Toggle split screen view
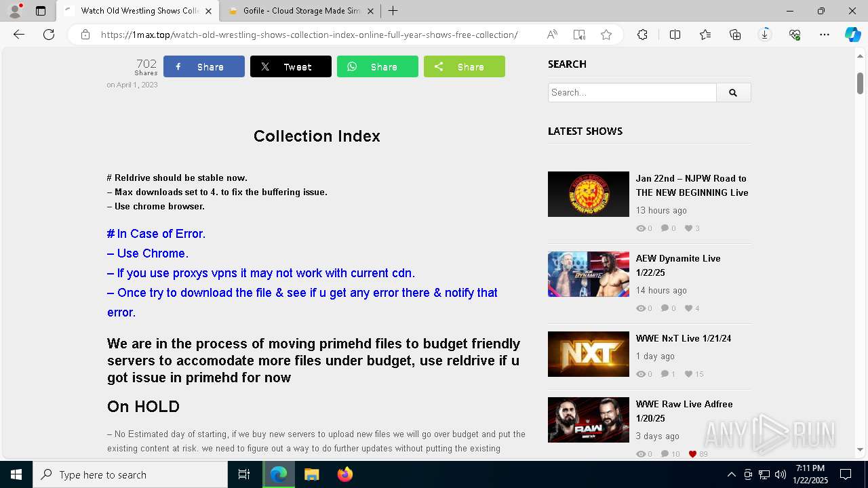The image size is (868, 488). click(675, 35)
